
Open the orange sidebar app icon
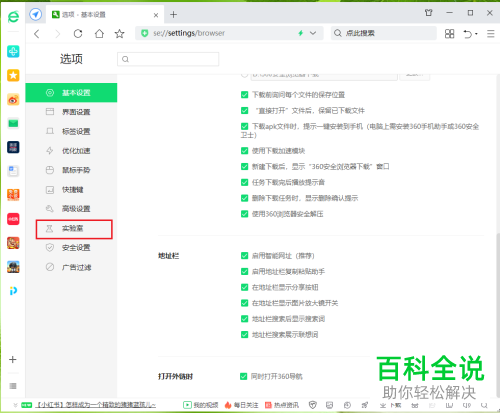(13, 195)
